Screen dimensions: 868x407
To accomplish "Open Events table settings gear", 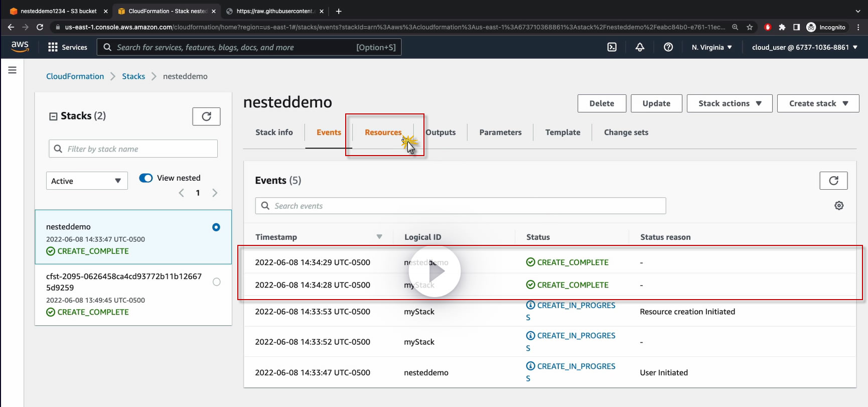I will pos(839,206).
